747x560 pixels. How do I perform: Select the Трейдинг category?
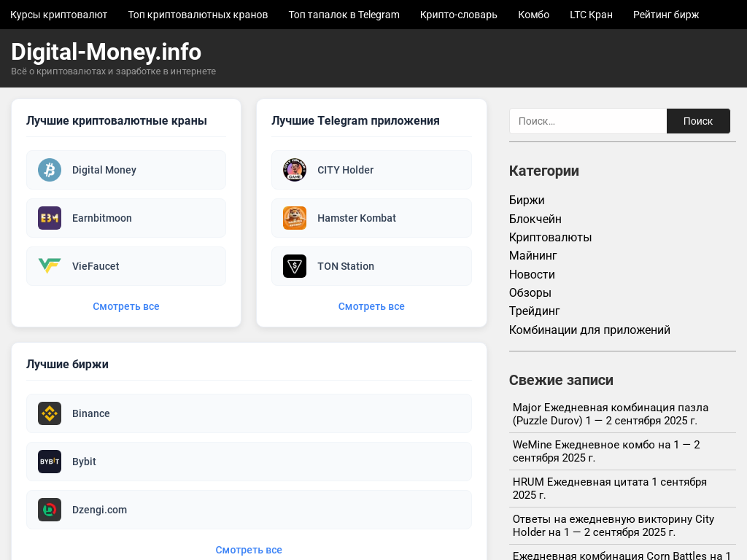coord(534,311)
